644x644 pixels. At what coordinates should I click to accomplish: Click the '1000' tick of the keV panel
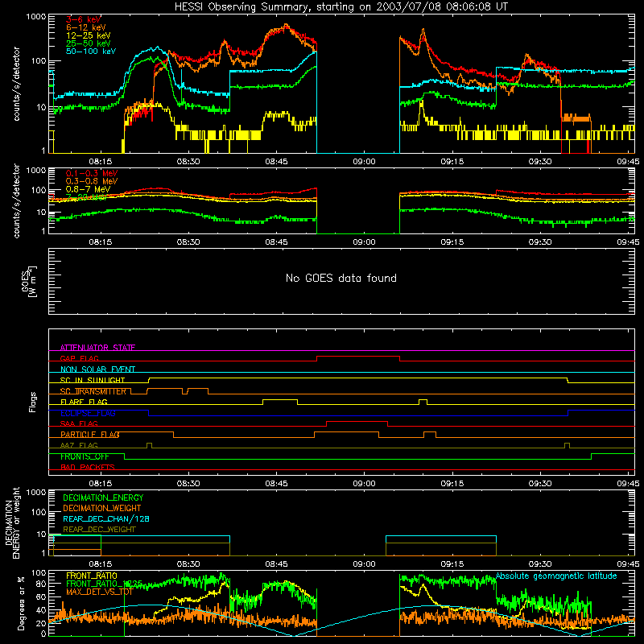[36, 17]
